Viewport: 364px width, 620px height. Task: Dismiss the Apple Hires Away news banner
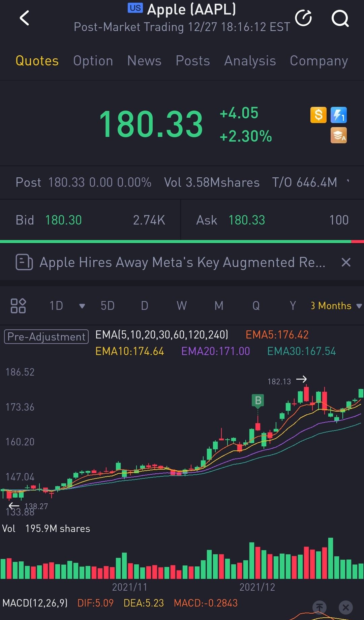(346, 262)
